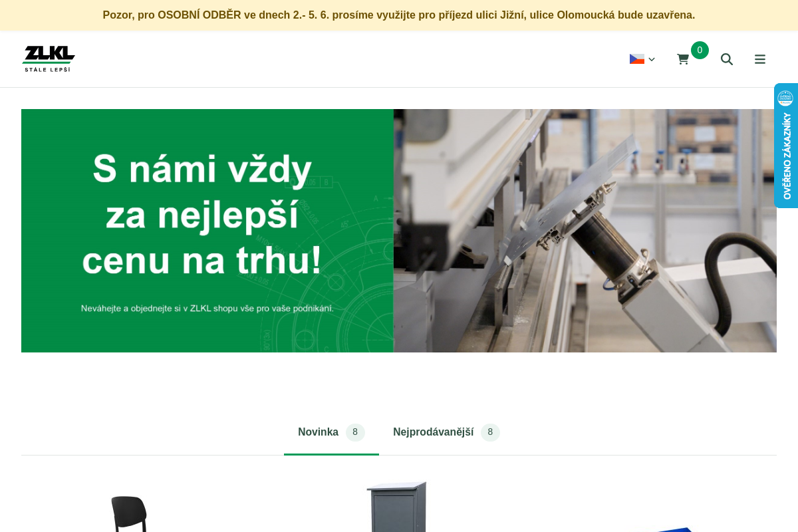Click the yellow notice about osobní odběr
This screenshot has width=798, height=532.
click(x=399, y=15)
